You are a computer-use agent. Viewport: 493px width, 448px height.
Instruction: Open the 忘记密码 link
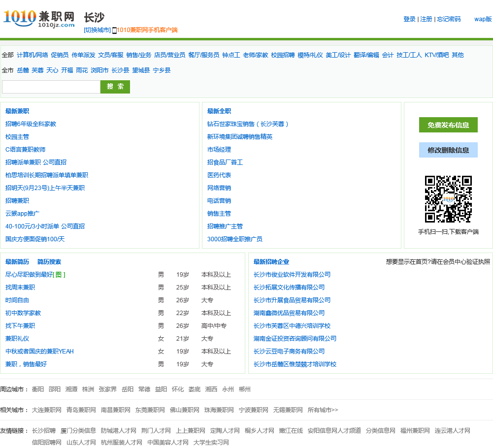pyautogui.click(x=449, y=19)
